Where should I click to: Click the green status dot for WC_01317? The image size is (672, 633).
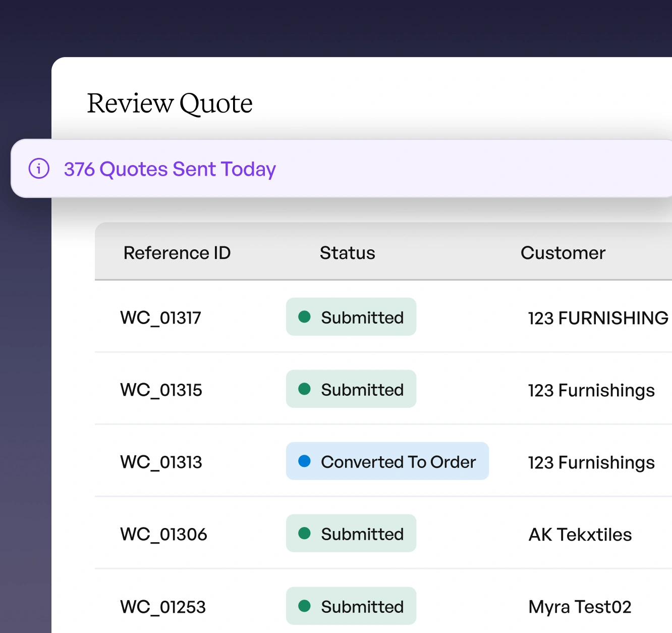pos(304,317)
